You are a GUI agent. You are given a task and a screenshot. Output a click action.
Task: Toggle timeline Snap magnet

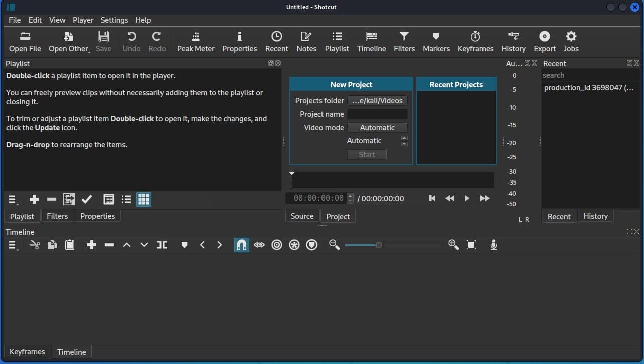[x=242, y=245]
